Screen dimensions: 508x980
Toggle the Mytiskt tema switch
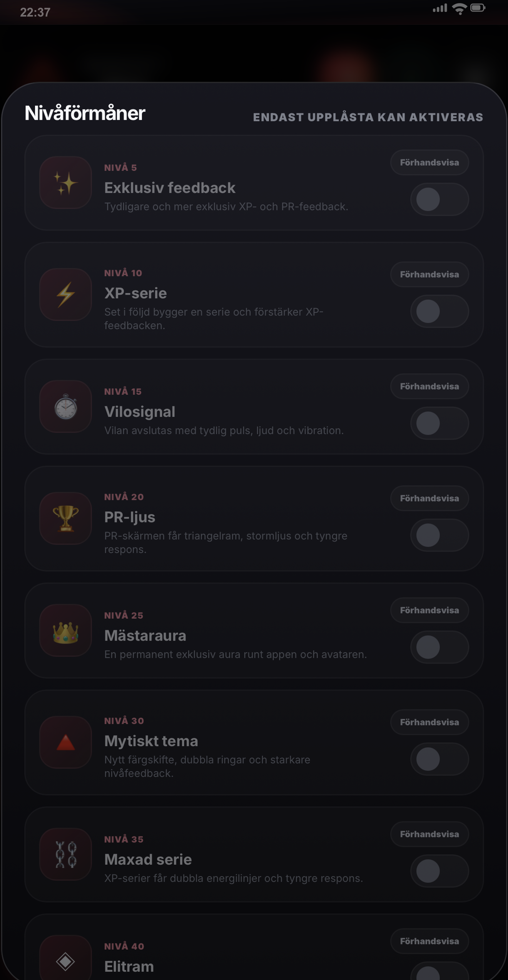tap(439, 759)
